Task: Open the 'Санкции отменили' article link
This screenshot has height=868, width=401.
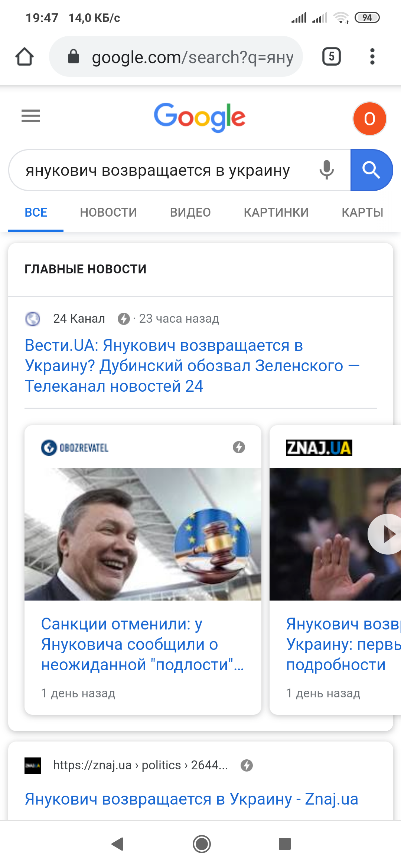Action: [x=143, y=644]
